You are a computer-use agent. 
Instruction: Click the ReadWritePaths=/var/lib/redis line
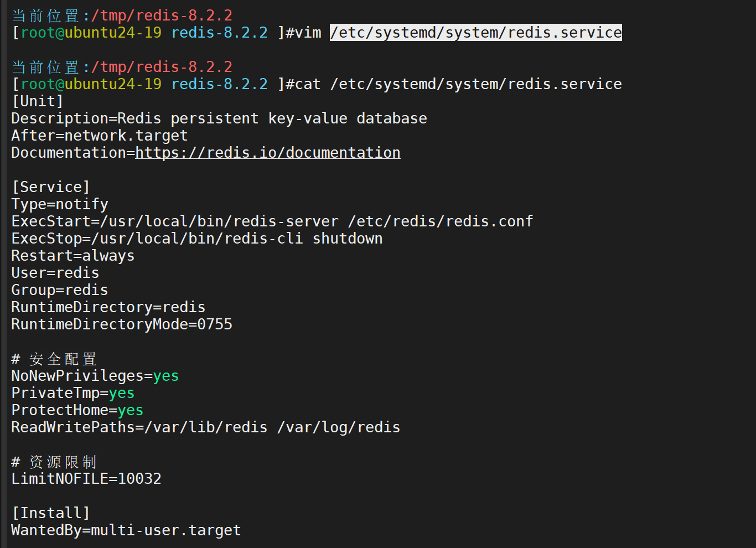click(206, 427)
